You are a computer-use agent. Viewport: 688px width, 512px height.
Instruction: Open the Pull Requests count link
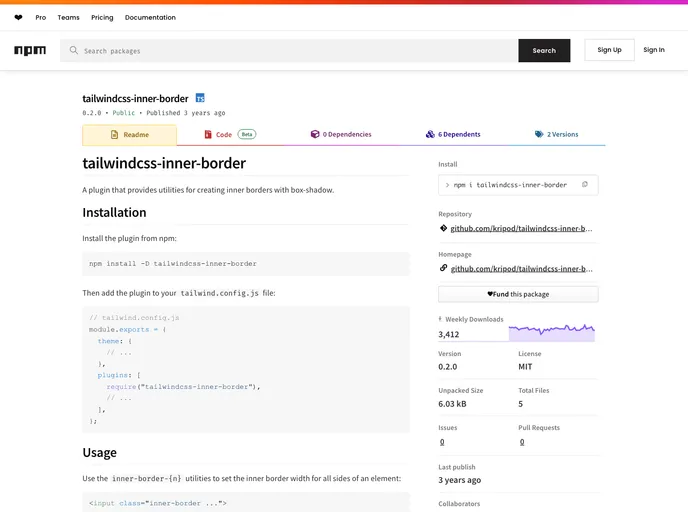click(x=522, y=442)
